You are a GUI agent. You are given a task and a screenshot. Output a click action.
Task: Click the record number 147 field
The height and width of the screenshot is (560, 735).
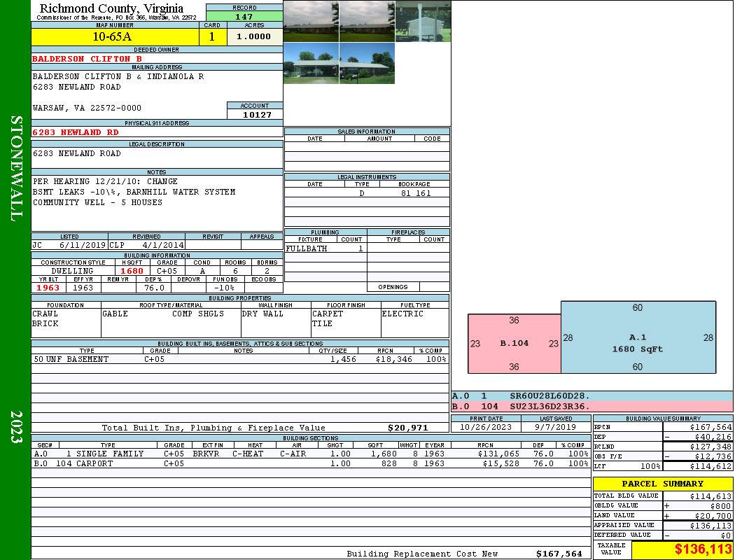(244, 16)
